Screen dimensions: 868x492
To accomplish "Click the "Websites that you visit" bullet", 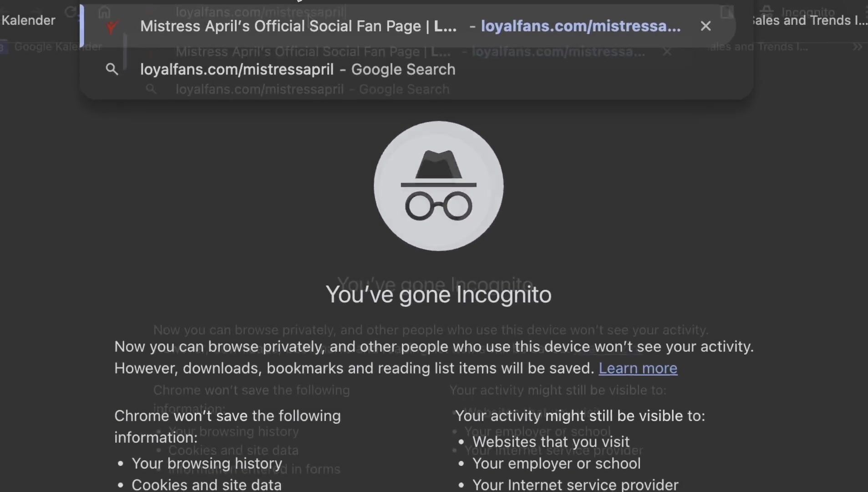I will [x=551, y=441].
